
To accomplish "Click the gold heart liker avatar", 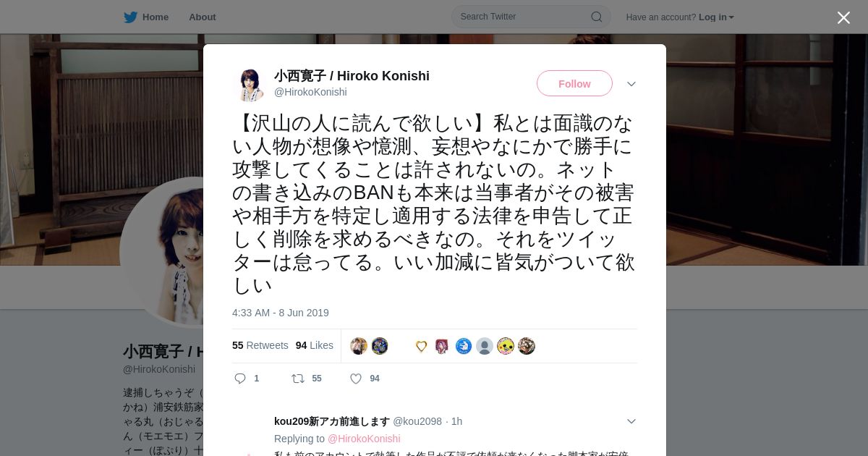I will (x=422, y=346).
